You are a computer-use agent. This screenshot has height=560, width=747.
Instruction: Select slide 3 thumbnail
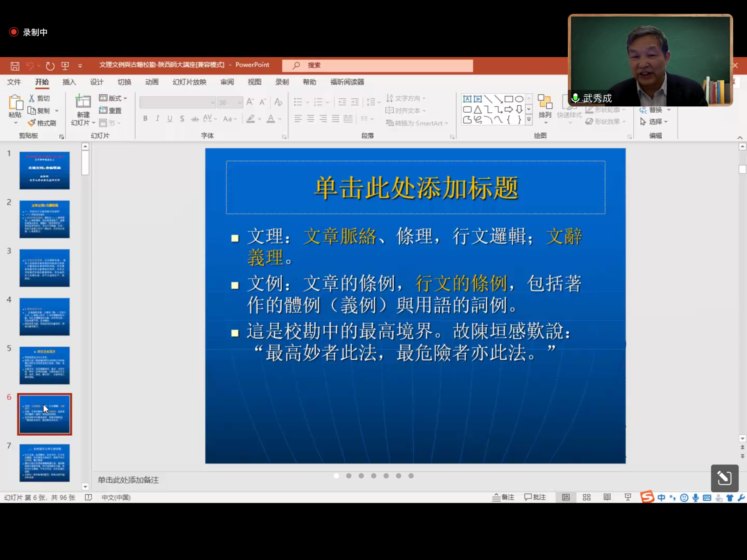(x=44, y=268)
